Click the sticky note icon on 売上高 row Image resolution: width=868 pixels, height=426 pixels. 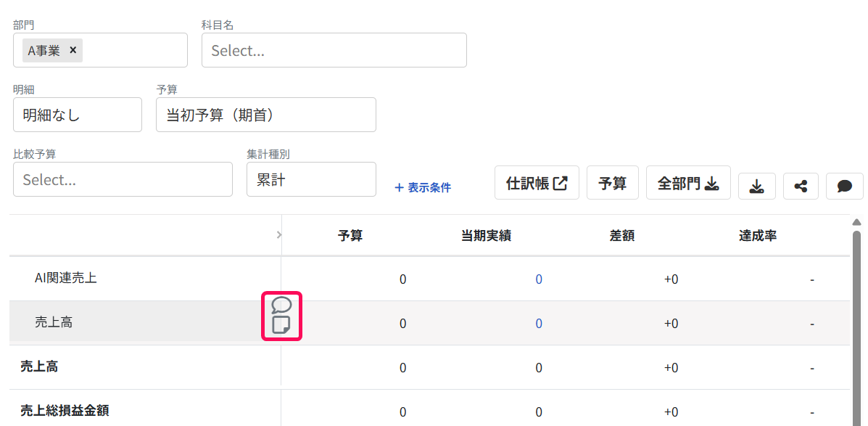tap(281, 325)
